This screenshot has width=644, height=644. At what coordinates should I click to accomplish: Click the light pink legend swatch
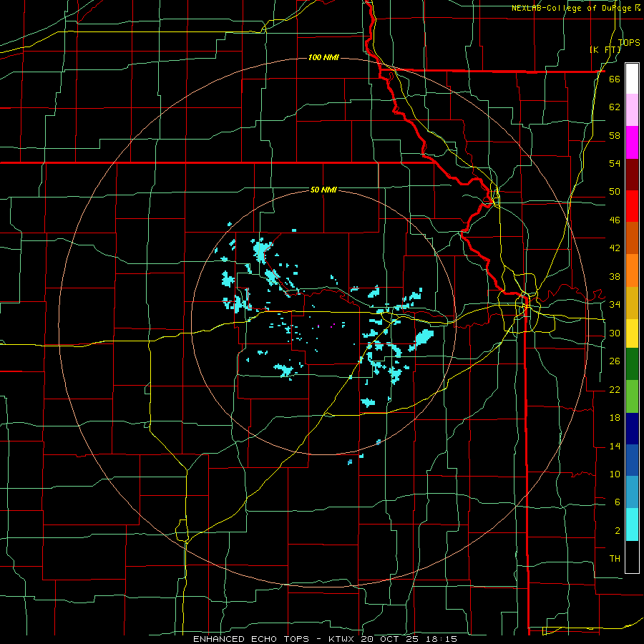pos(632,110)
